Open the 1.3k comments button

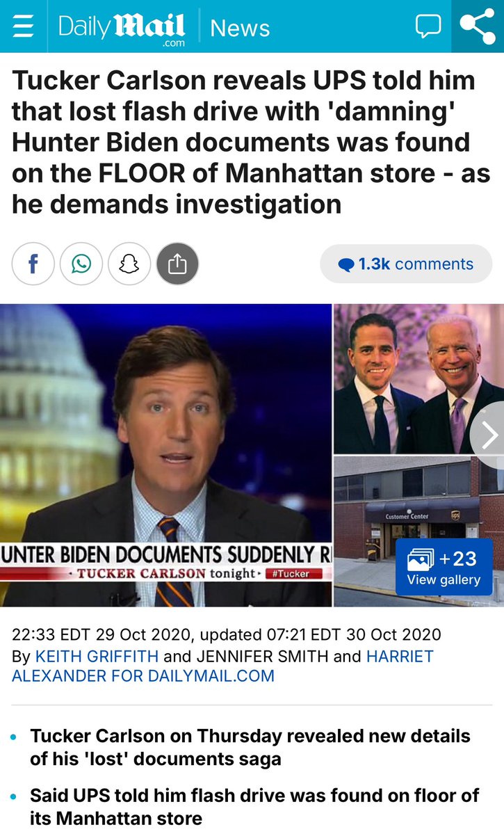click(x=406, y=264)
